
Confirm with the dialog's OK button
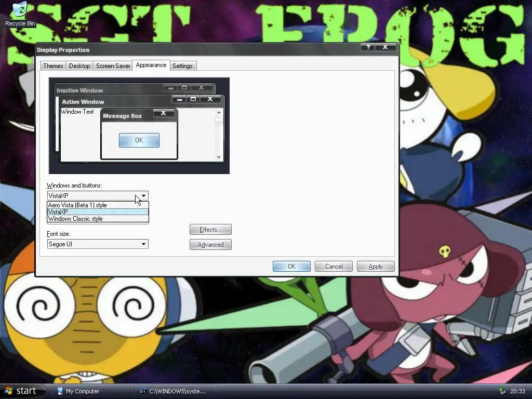pos(291,267)
